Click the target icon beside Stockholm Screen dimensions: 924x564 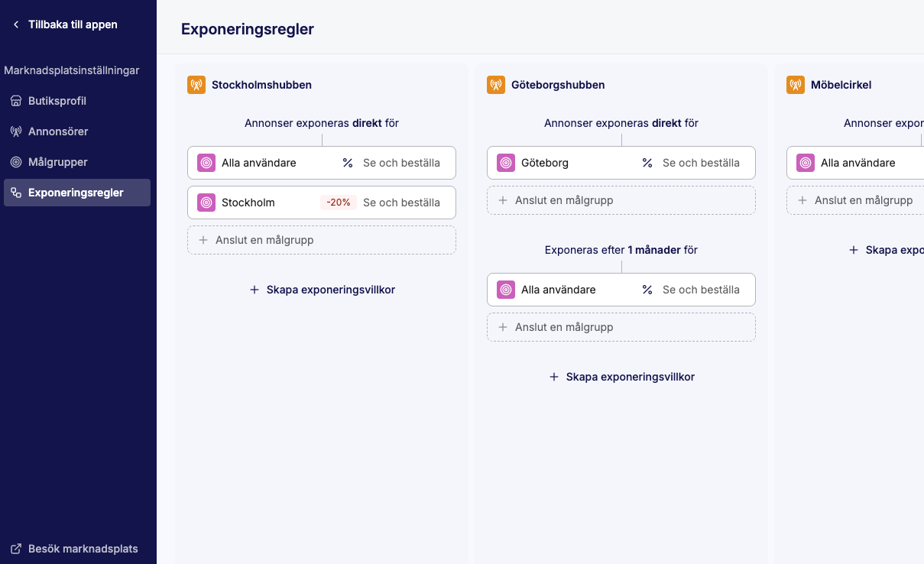(206, 203)
